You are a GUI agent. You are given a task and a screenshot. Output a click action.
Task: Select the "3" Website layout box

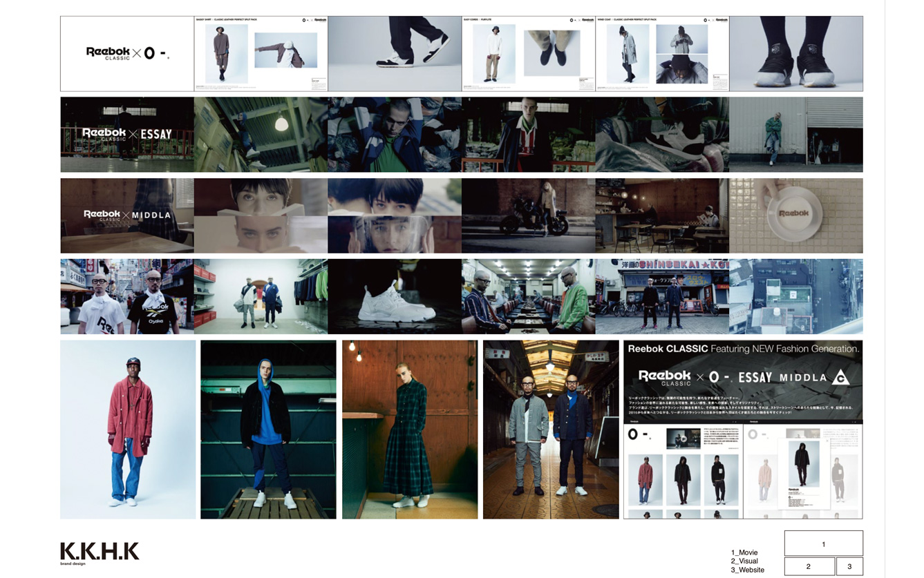tap(849, 566)
